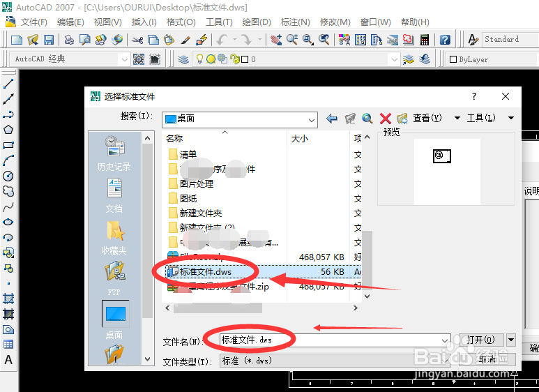Click the Undo arrow icon

[222, 40]
